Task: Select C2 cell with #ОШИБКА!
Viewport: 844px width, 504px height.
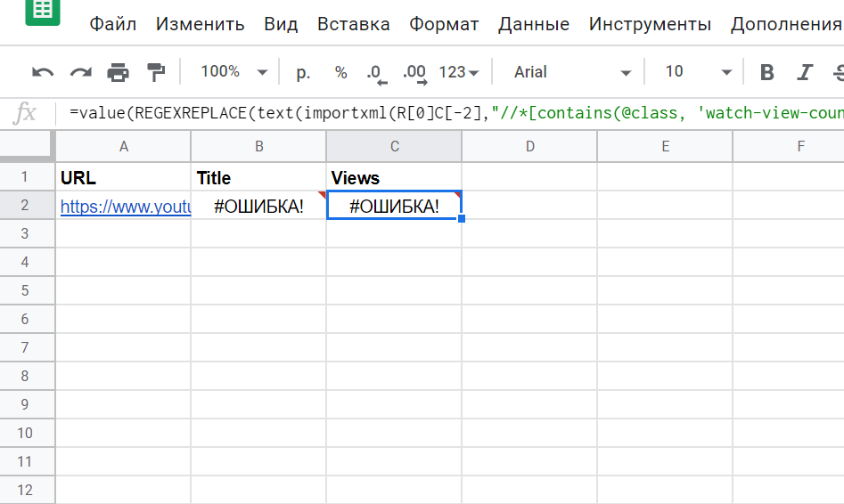Action: [x=394, y=206]
